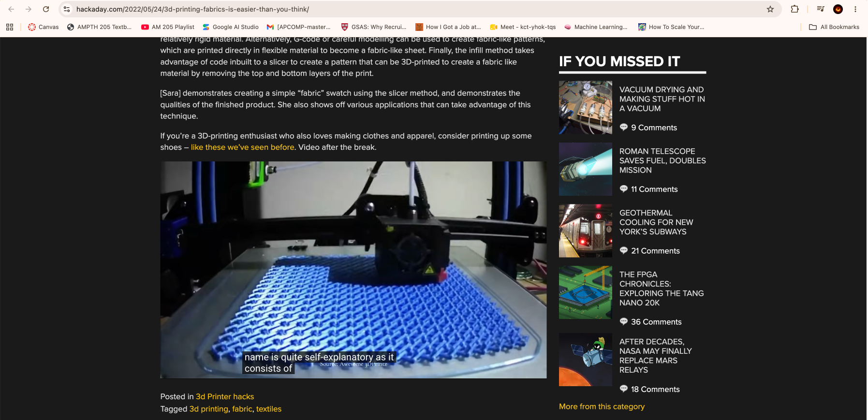Open the [APCOMP-master... Gmail bookmark
This screenshot has width=868, height=420.
click(x=299, y=27)
